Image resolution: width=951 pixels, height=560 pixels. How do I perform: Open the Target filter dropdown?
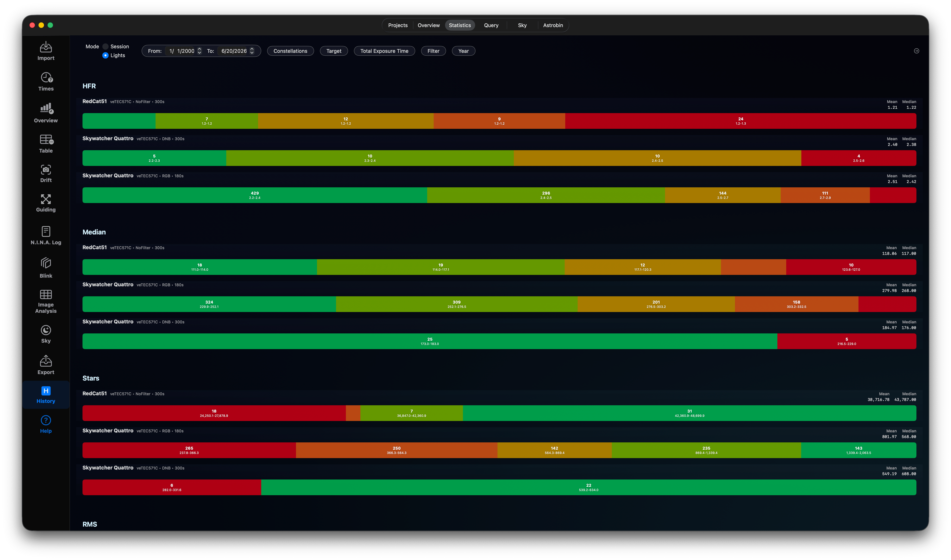coord(334,51)
